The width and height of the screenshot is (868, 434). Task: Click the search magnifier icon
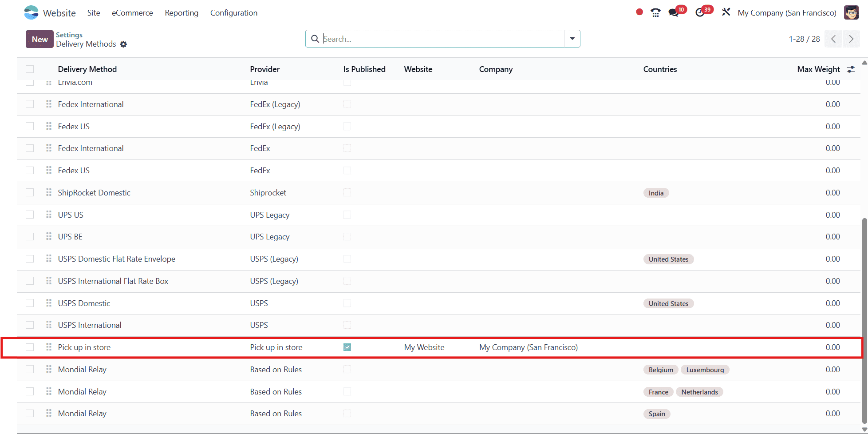pyautogui.click(x=315, y=39)
